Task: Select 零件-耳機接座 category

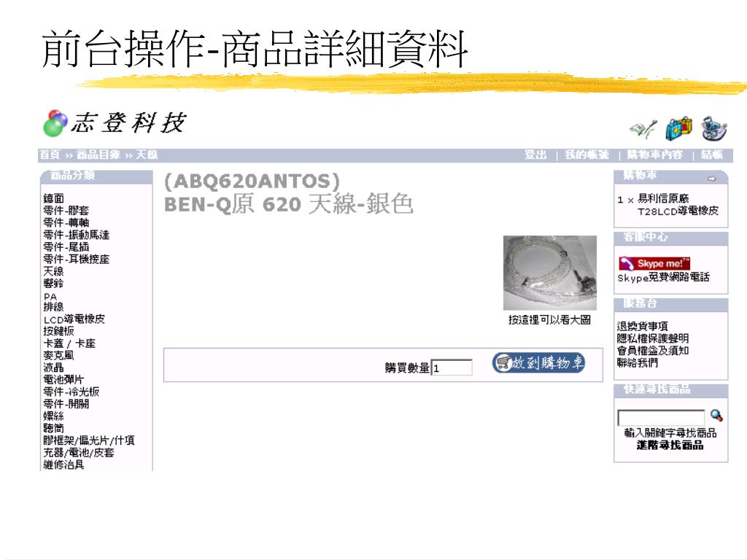Action: [76, 259]
